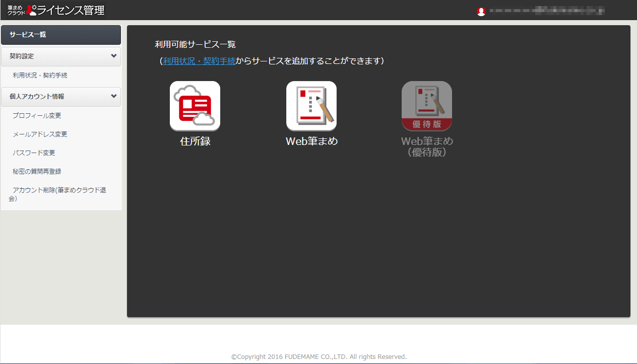Click the 筆まめクラウド ライセンス管理 logo
Image resolution: width=637 pixels, height=364 pixels.
(x=56, y=10)
